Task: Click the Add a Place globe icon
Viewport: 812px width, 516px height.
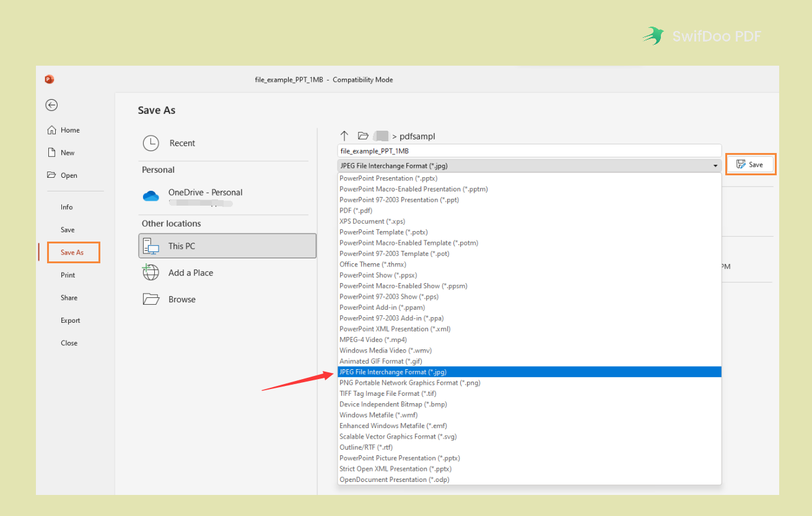Action: [151, 273]
